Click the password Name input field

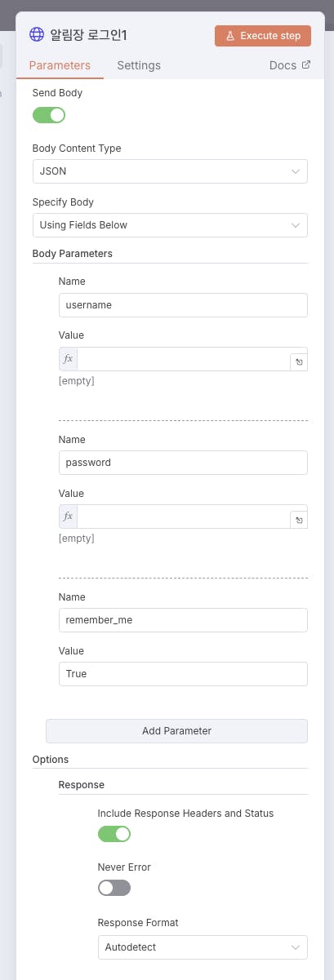pos(183,463)
